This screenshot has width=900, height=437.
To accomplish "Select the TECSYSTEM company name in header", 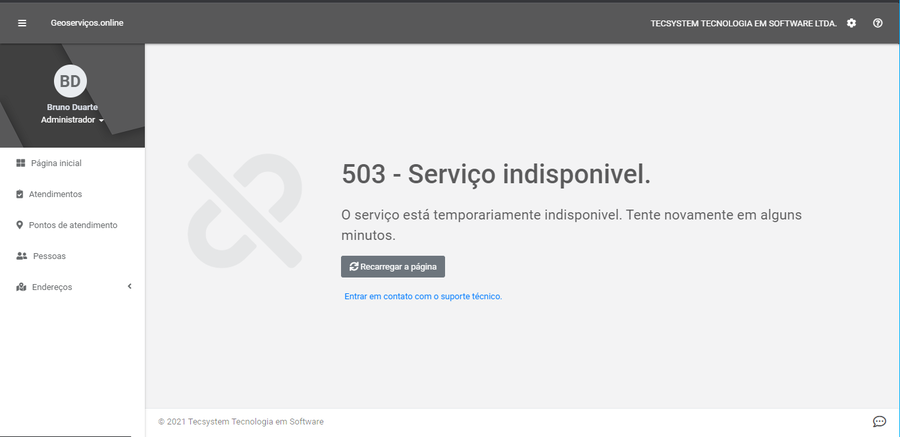I will point(743,23).
